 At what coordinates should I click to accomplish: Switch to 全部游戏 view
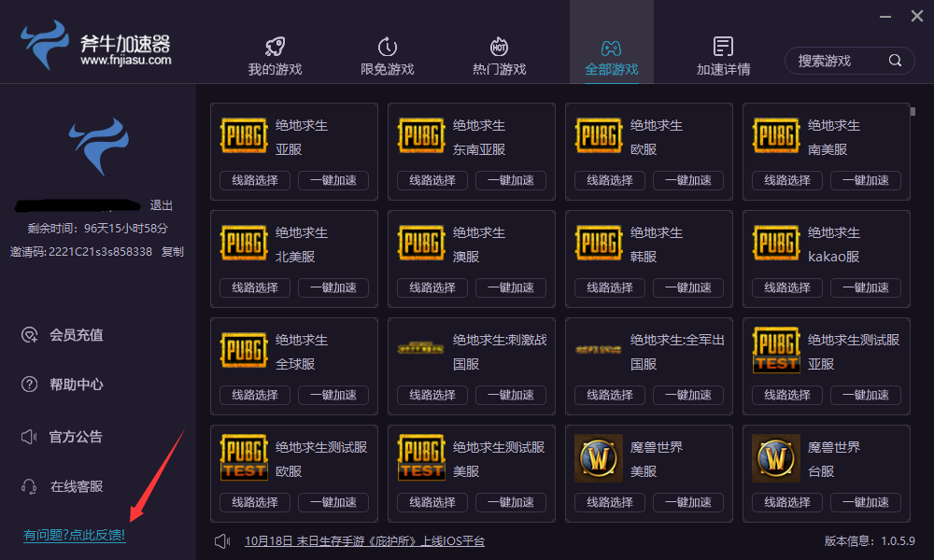click(611, 51)
